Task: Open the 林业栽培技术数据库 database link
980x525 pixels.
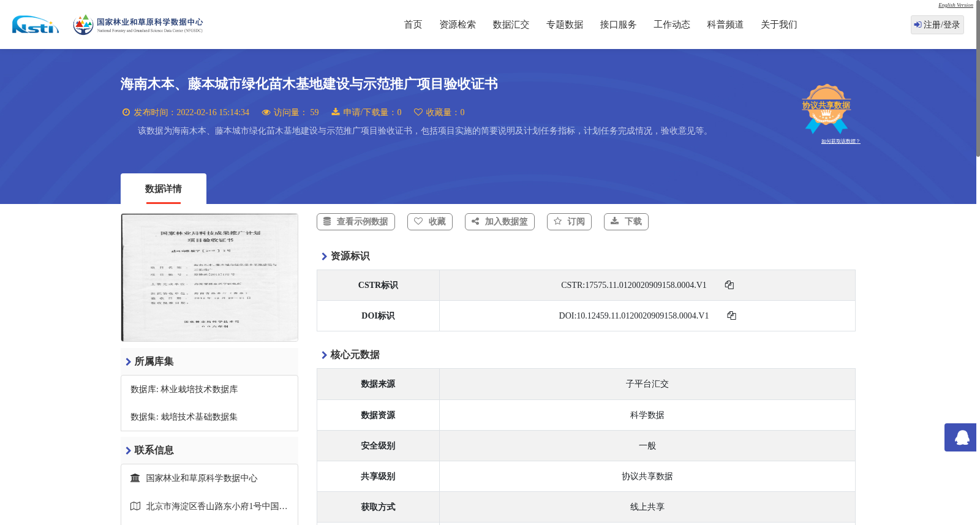Action: click(199, 389)
